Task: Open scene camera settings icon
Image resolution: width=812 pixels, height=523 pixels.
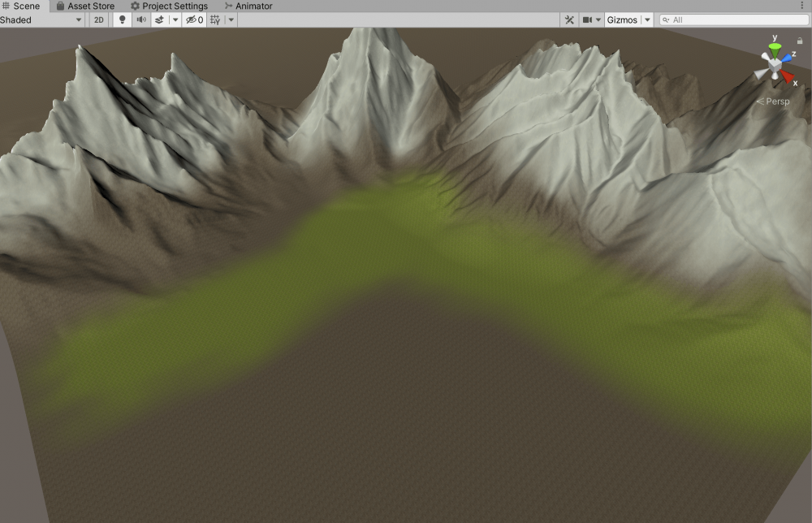Action: pyautogui.click(x=591, y=19)
